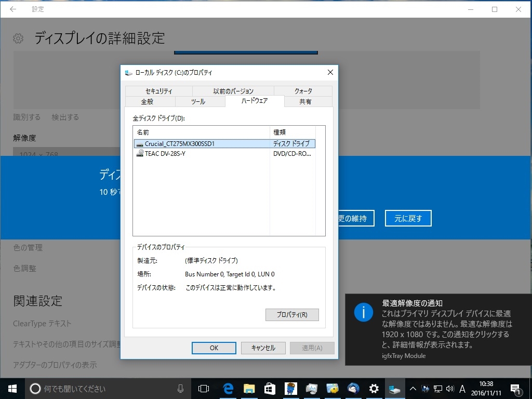The image size is (532, 399).
Task: Open 色調整 in Settings
Action: click(24, 269)
